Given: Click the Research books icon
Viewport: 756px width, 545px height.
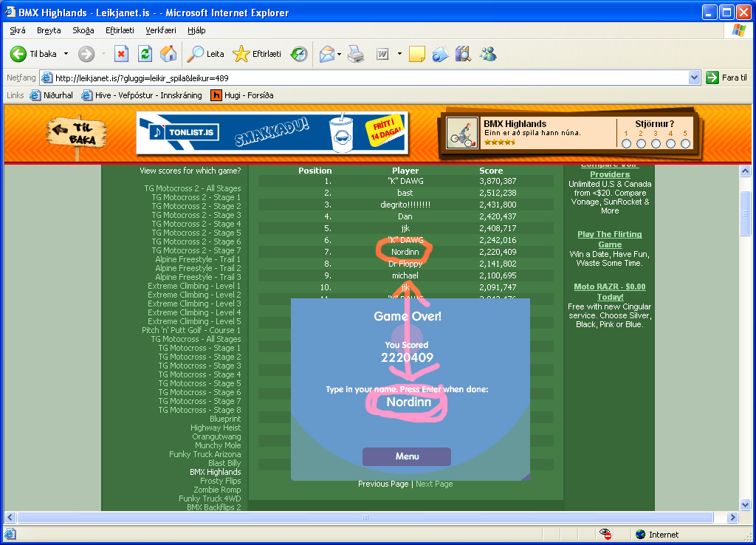Looking at the screenshot, I should [463, 54].
